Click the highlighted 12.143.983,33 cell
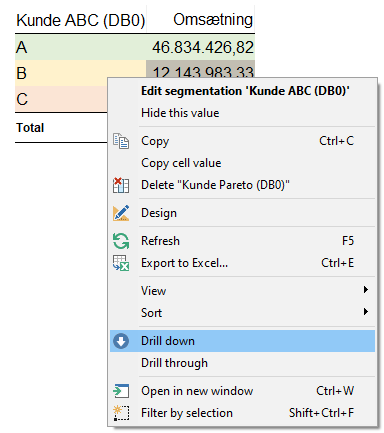 coord(201,69)
